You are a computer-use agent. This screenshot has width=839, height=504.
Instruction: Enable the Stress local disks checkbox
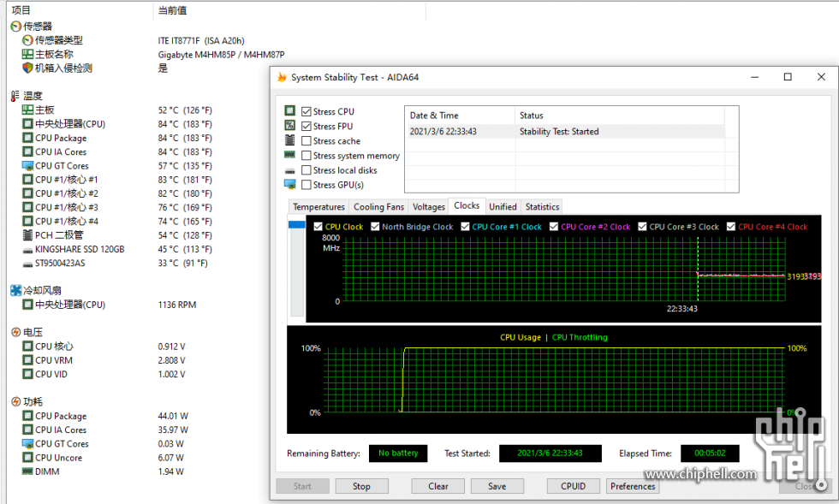(x=306, y=170)
